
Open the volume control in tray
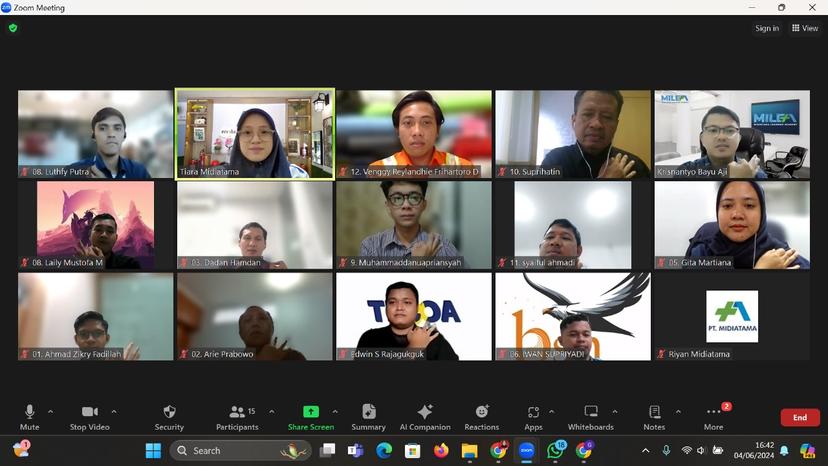point(701,451)
